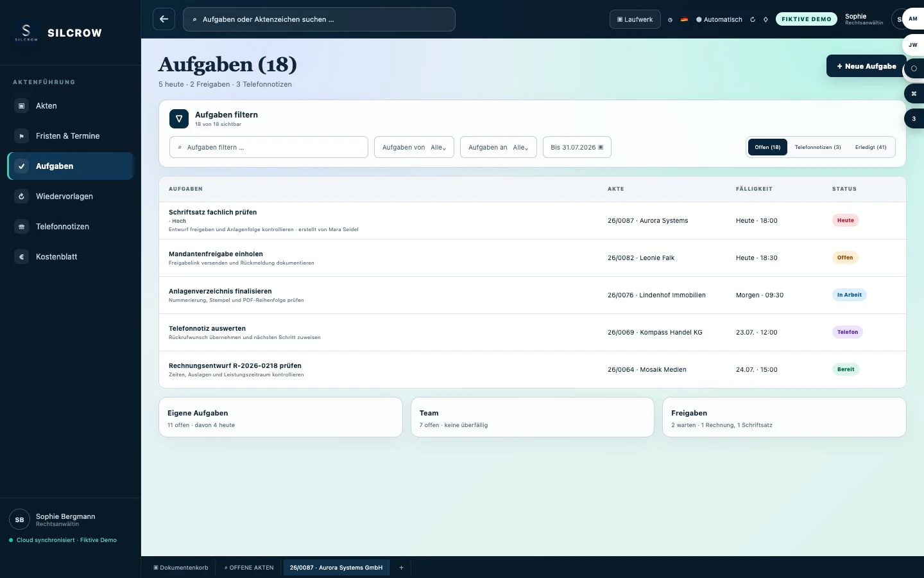
Task: Open the AM avatar bubble
Action: pos(913,19)
